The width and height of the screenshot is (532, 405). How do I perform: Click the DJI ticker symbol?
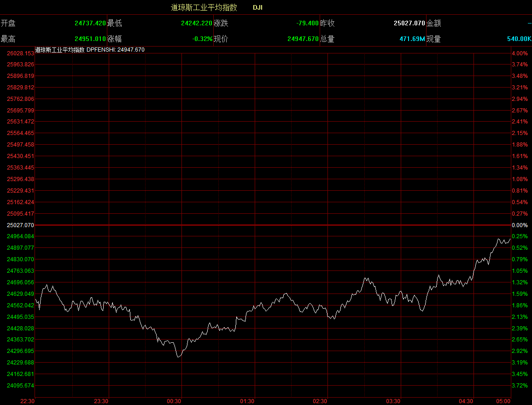click(x=258, y=8)
